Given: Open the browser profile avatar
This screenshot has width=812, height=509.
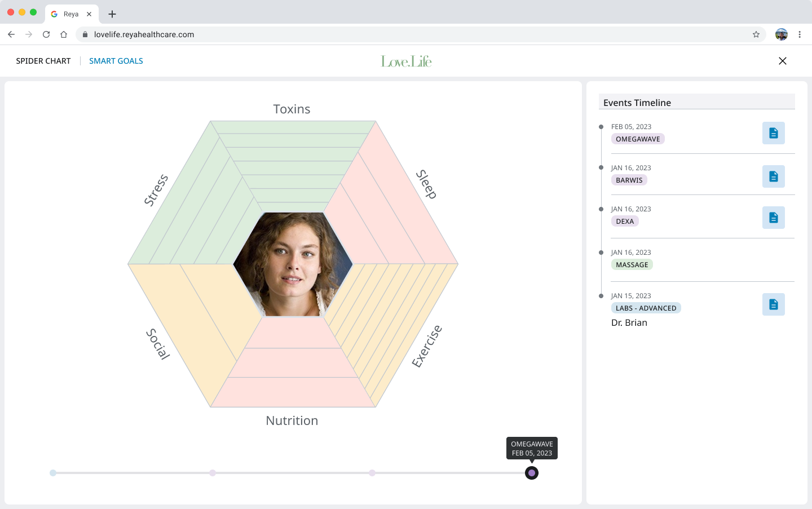Looking at the screenshot, I should 781,34.
